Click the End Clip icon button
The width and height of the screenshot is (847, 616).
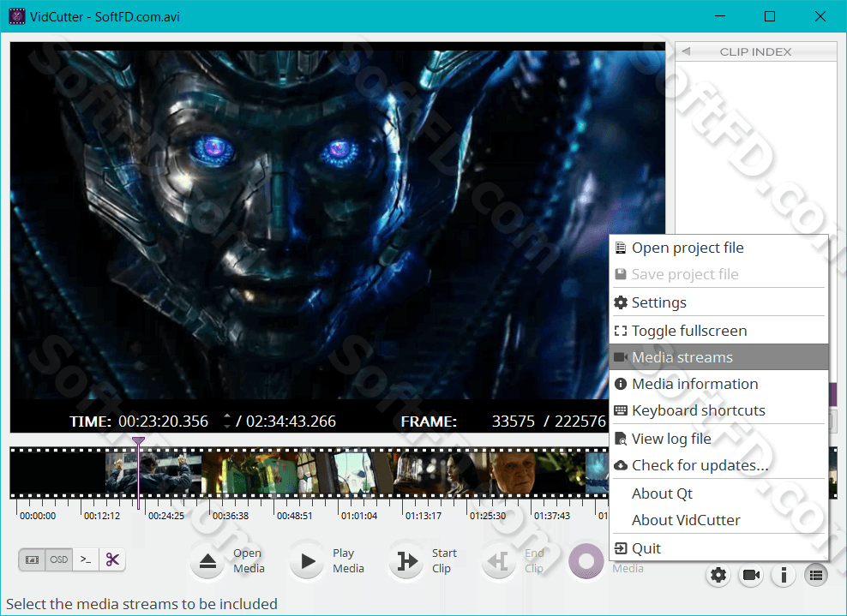pyautogui.click(x=499, y=561)
